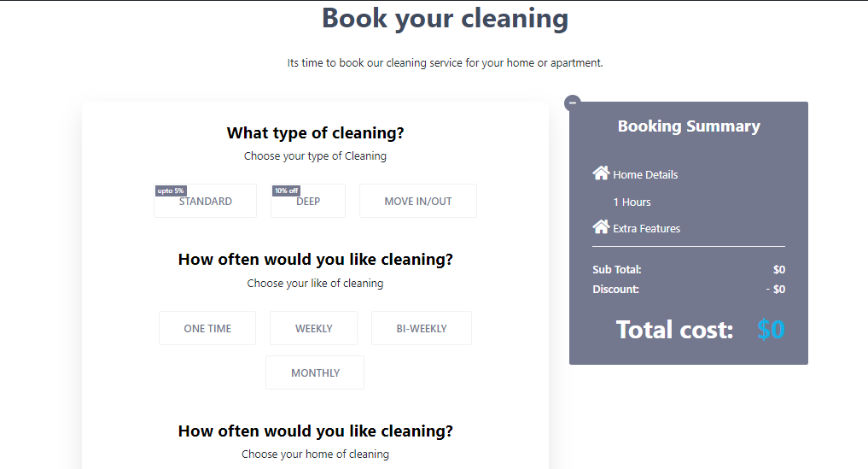The image size is (868, 469).
Task: Click the Extra Features house icon
Action: pyautogui.click(x=601, y=226)
